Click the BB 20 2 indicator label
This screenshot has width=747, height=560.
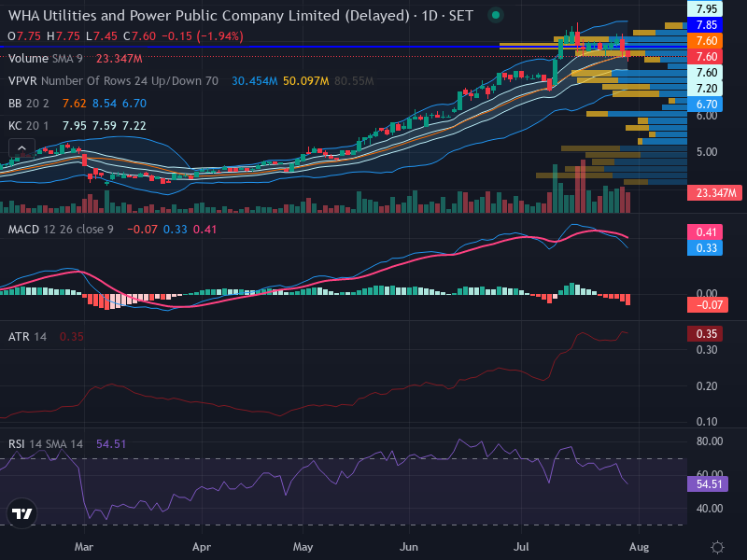(30, 104)
